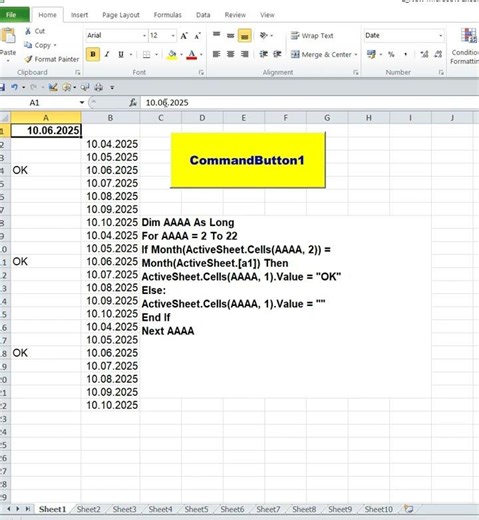The width and height of the screenshot is (479, 520).
Task: Click the Increase Indent icon
Action: [x=277, y=54]
